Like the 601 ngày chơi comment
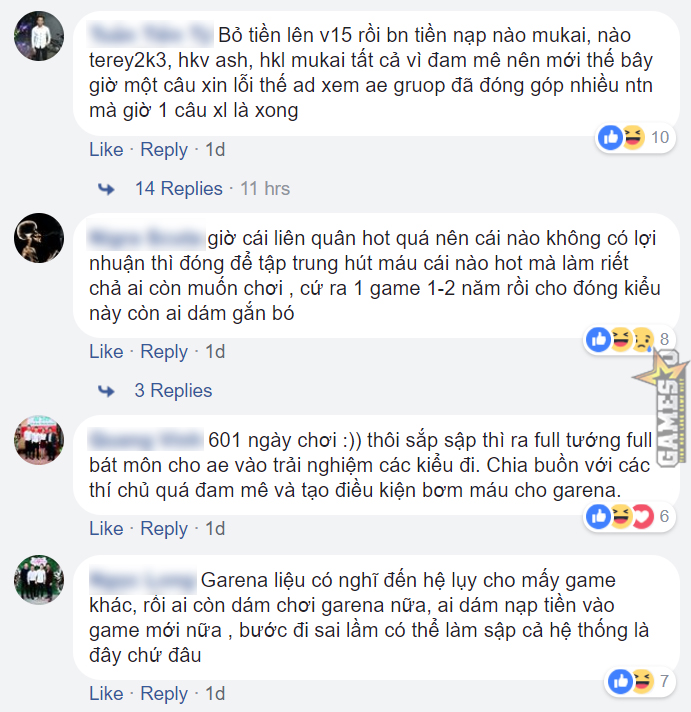The width and height of the screenshot is (691, 712). 106,529
